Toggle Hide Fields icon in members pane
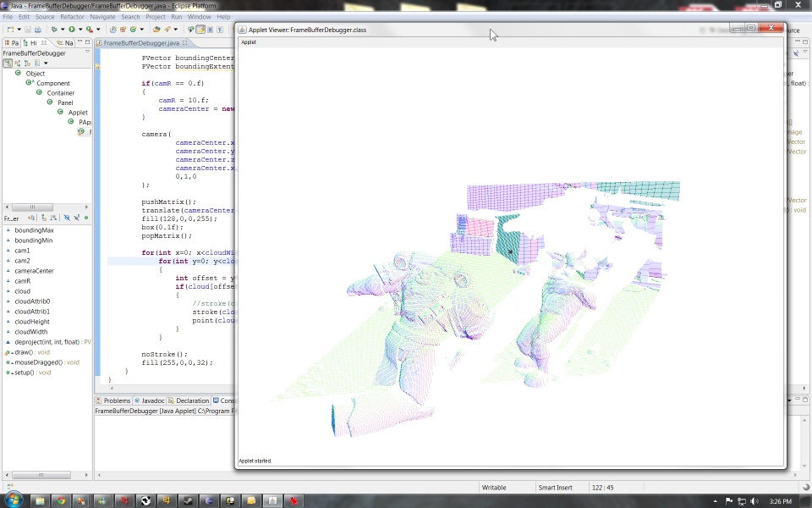Viewport: 812px width, 508px height. click(x=66, y=218)
